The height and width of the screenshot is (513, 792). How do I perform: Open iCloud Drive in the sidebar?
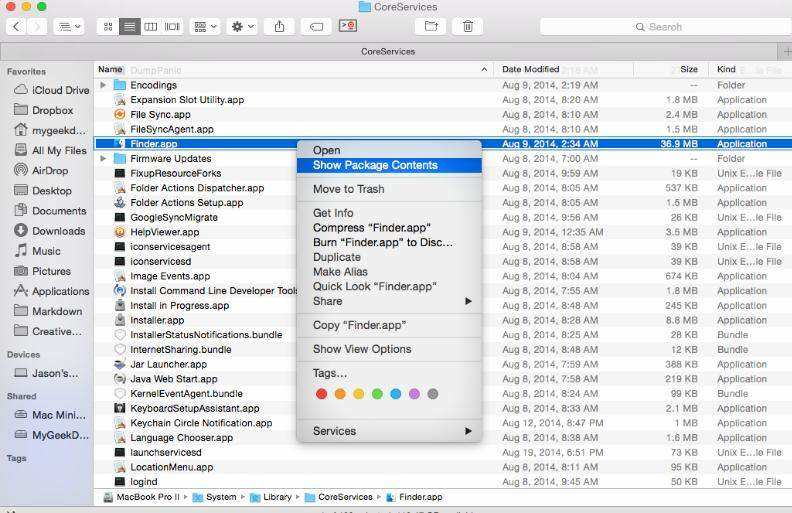[x=52, y=90]
